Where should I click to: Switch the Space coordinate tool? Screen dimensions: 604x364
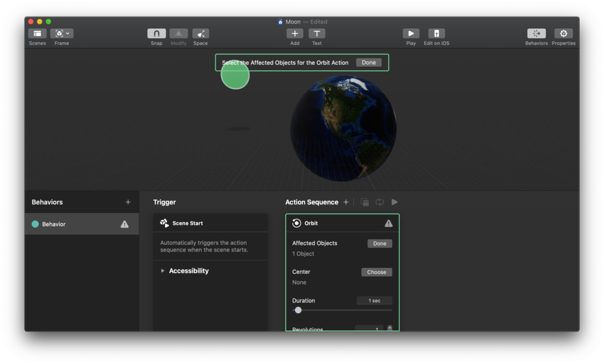[201, 34]
